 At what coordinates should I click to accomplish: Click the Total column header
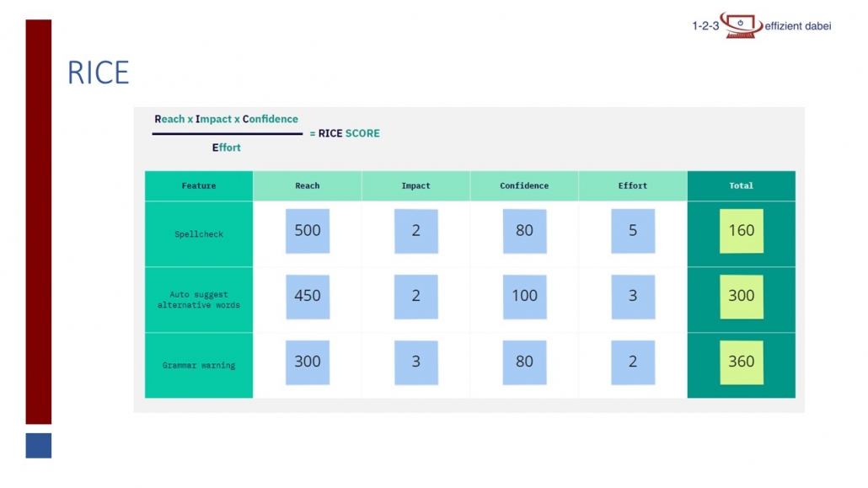pos(741,186)
